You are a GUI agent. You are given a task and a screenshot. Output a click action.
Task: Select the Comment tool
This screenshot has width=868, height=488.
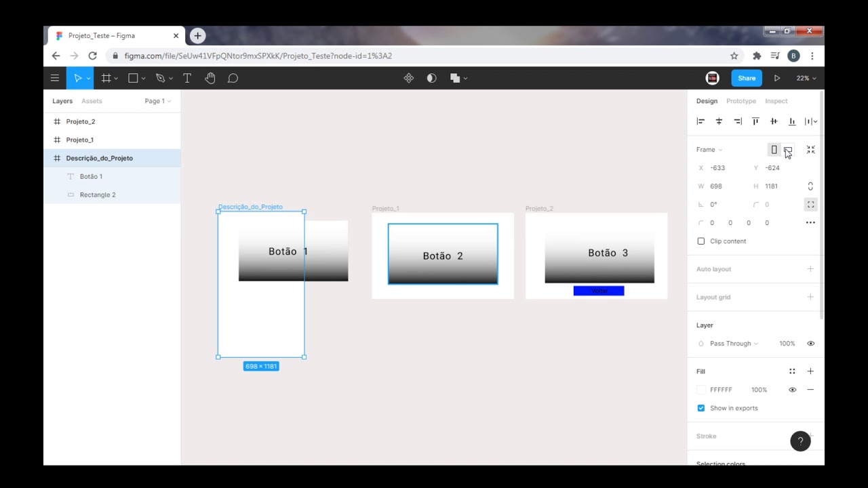pyautogui.click(x=233, y=78)
